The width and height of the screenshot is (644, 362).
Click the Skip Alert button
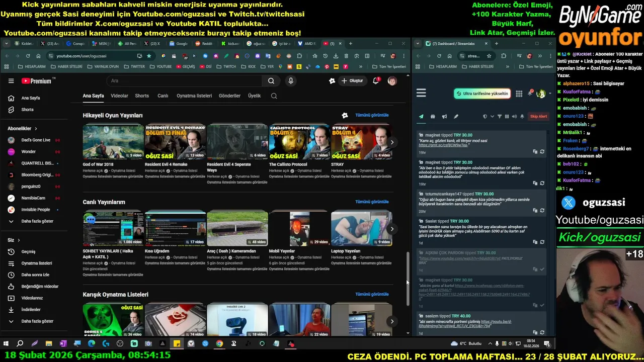tap(538, 117)
